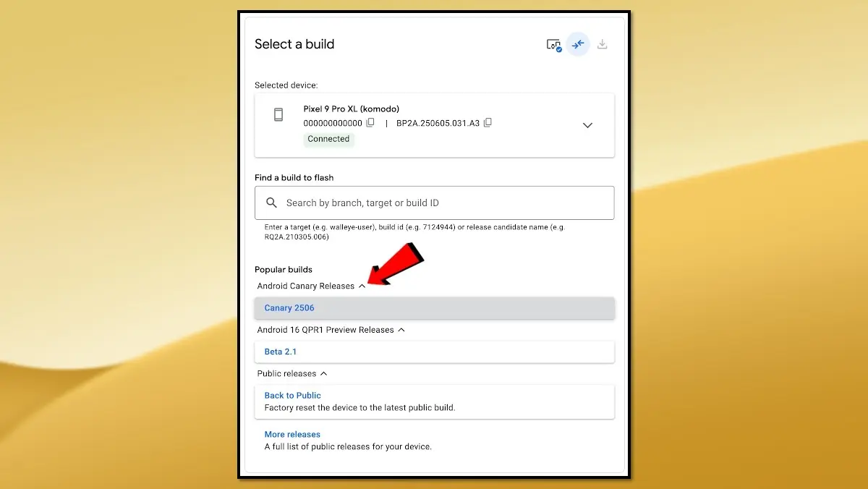Select the Canary 2506 build
The image size is (868, 489).
(x=289, y=307)
